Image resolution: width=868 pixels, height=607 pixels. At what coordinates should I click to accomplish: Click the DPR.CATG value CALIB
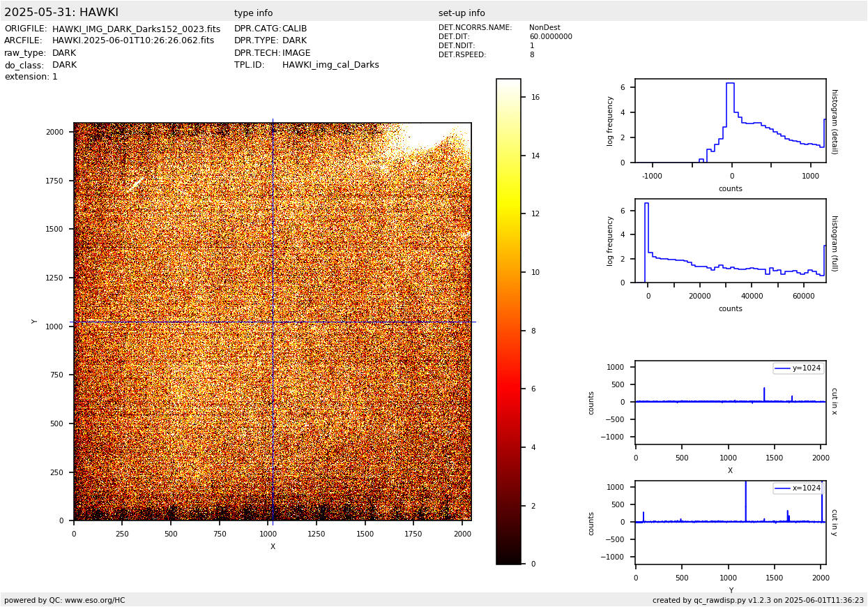(x=294, y=29)
